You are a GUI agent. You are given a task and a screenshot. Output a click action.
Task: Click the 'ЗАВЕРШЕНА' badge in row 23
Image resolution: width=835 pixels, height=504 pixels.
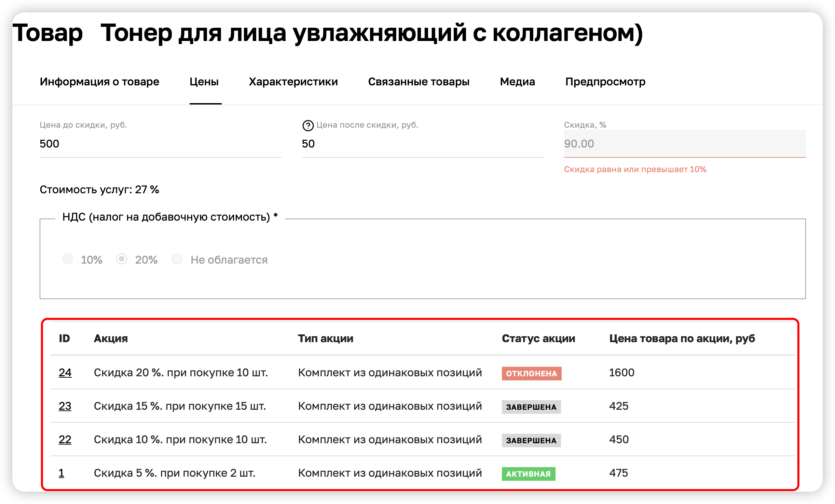531,407
